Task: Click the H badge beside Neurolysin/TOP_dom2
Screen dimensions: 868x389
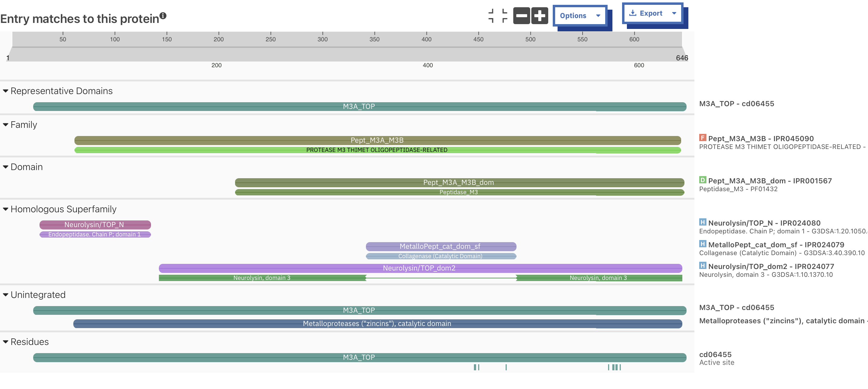Action: coord(703,265)
